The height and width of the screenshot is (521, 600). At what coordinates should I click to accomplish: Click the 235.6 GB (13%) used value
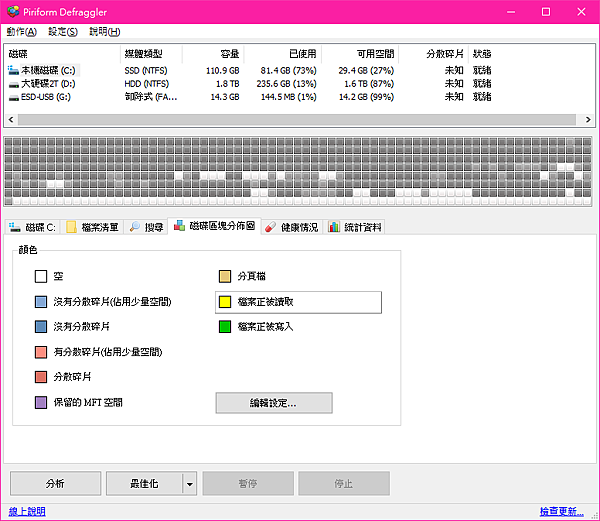pyautogui.click(x=287, y=84)
